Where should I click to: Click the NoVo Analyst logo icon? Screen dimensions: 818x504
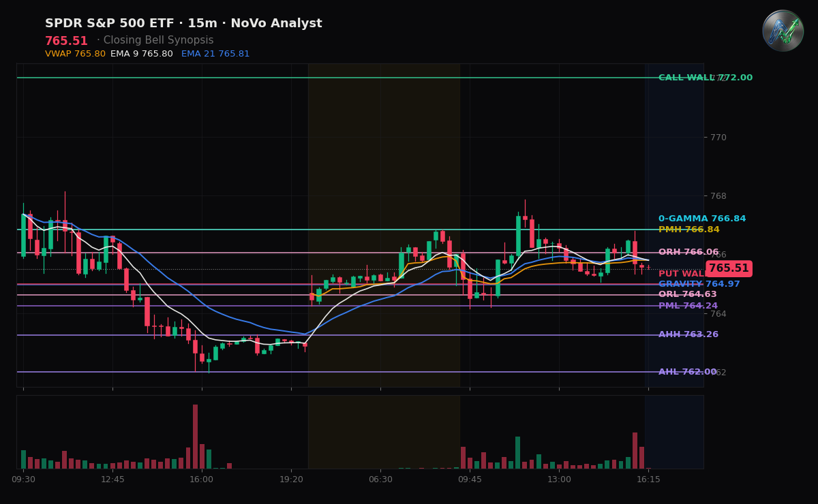point(783,31)
